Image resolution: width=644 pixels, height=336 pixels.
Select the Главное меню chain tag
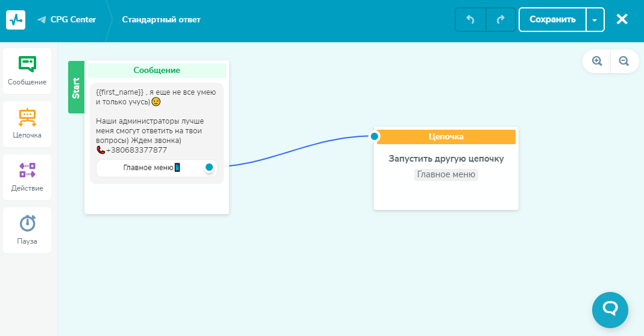[446, 174]
